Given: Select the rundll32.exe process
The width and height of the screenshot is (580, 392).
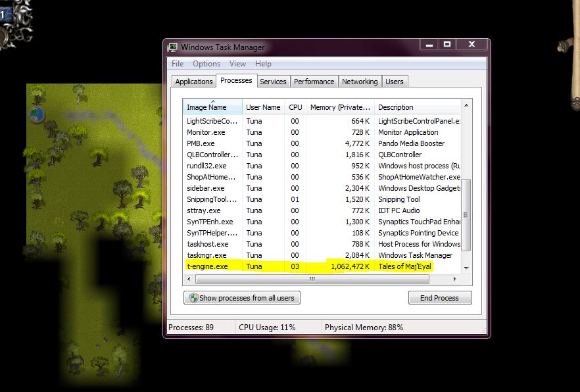Looking at the screenshot, I should (322, 166).
